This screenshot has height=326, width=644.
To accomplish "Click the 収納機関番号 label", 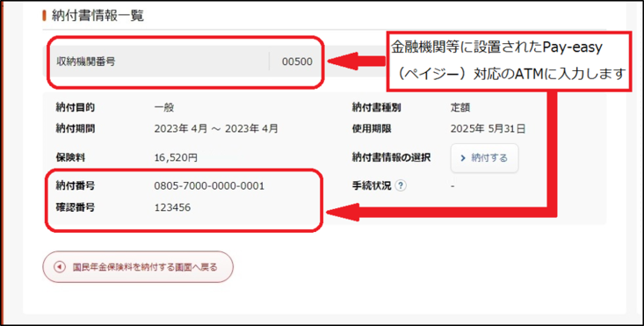I will click(x=86, y=62).
